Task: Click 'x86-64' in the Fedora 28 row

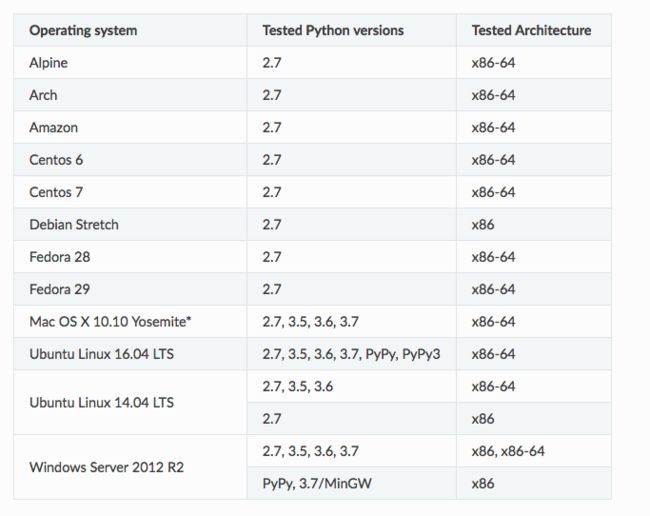Action: pos(493,257)
